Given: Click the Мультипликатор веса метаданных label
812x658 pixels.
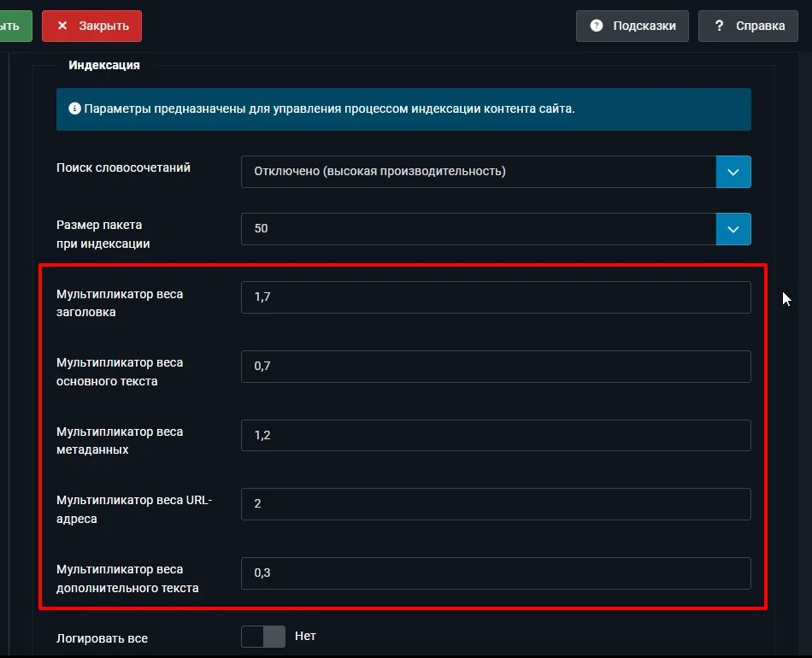Looking at the screenshot, I should (x=120, y=441).
